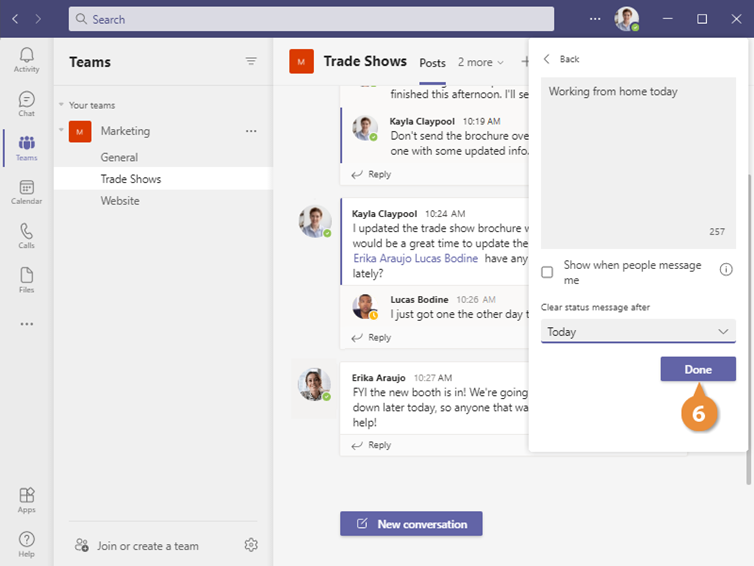
Task: Click the status message text area
Action: pyautogui.click(x=638, y=163)
